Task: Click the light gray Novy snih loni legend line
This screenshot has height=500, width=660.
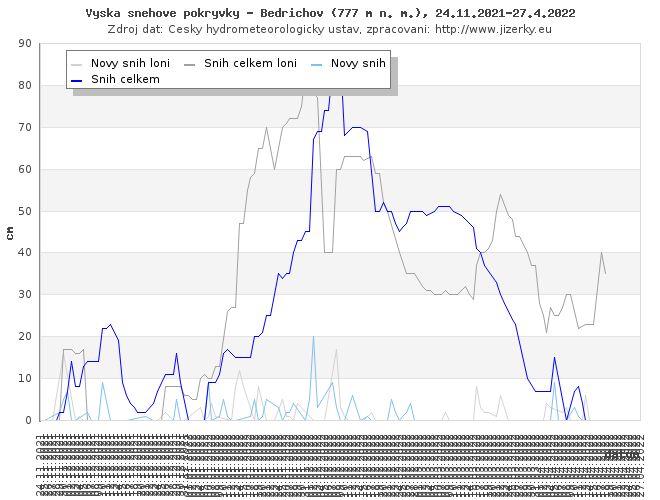Action: coord(78,63)
